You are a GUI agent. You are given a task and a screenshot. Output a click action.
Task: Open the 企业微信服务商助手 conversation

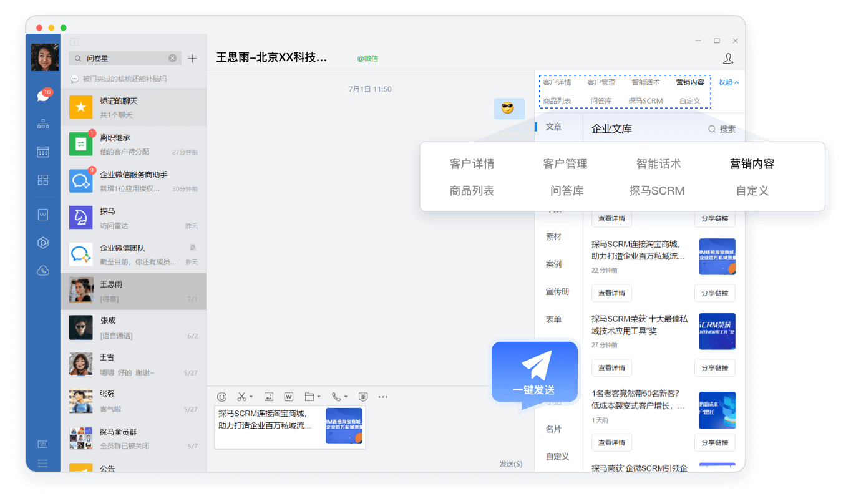coord(134,181)
